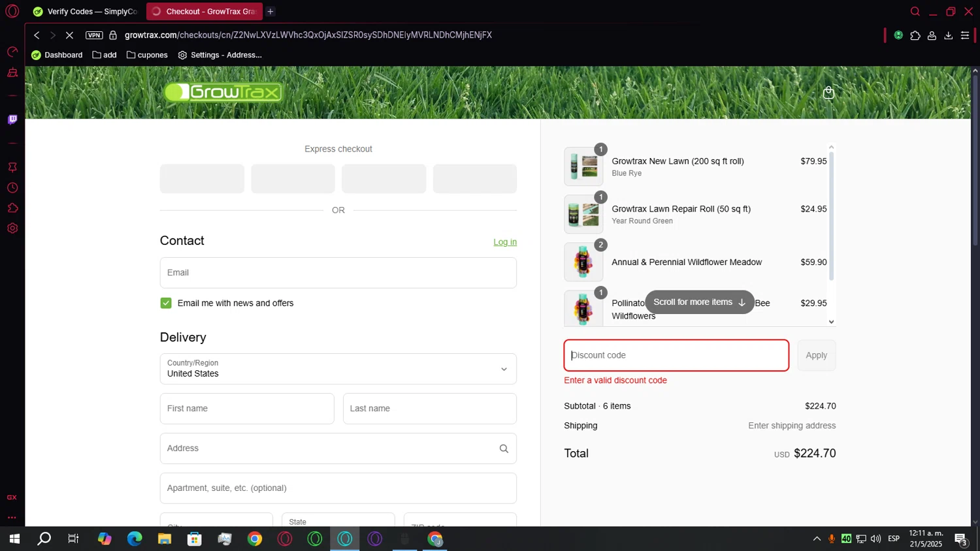
Task: Open GX Control speedometer icon in sidebar
Action: tap(12, 52)
